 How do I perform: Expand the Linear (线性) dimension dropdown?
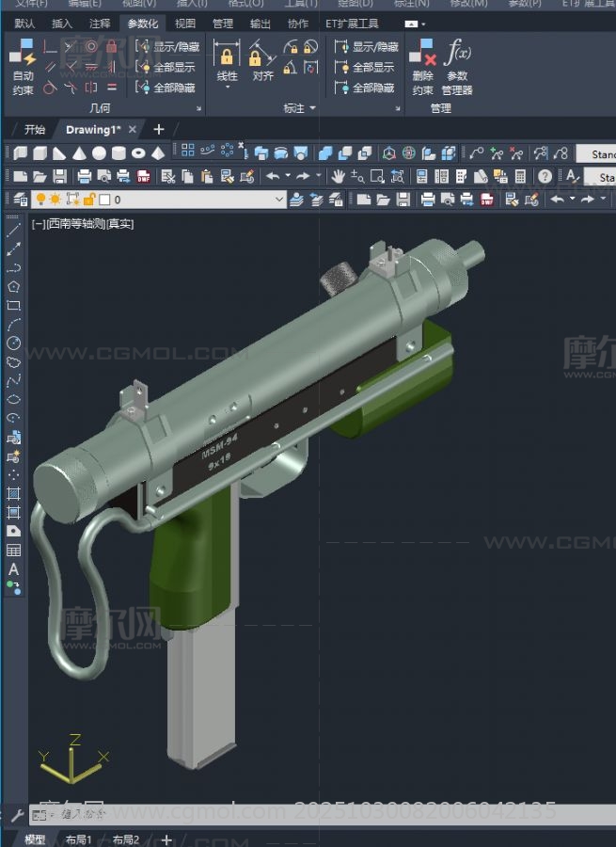coord(227,88)
